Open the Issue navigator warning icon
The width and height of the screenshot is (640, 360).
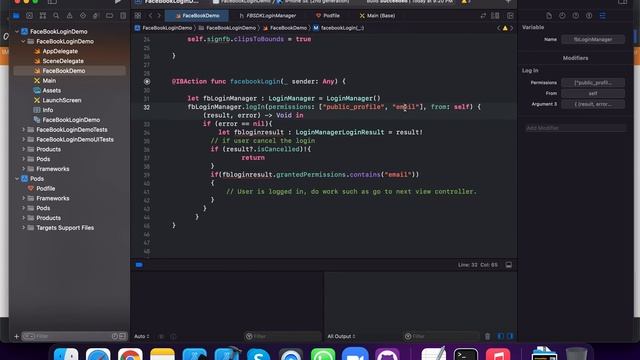(x=69, y=16)
